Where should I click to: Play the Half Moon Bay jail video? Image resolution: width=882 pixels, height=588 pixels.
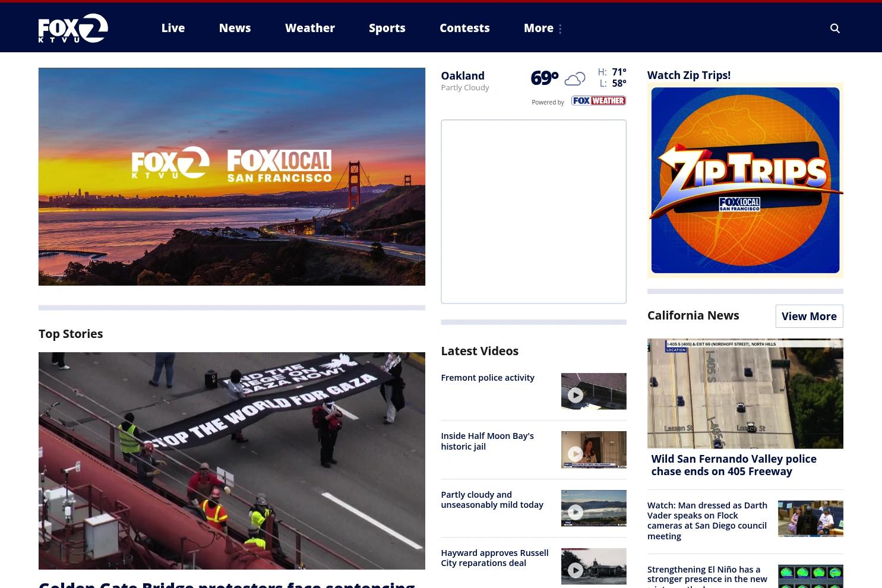click(x=593, y=450)
